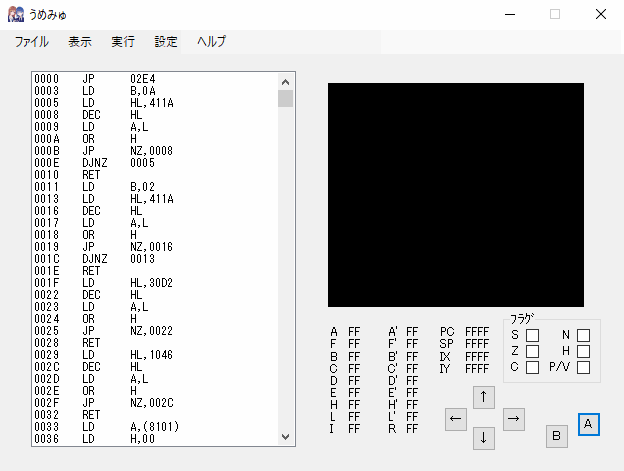Close the うめみゅ window
This screenshot has height=471, width=624.
click(x=601, y=14)
